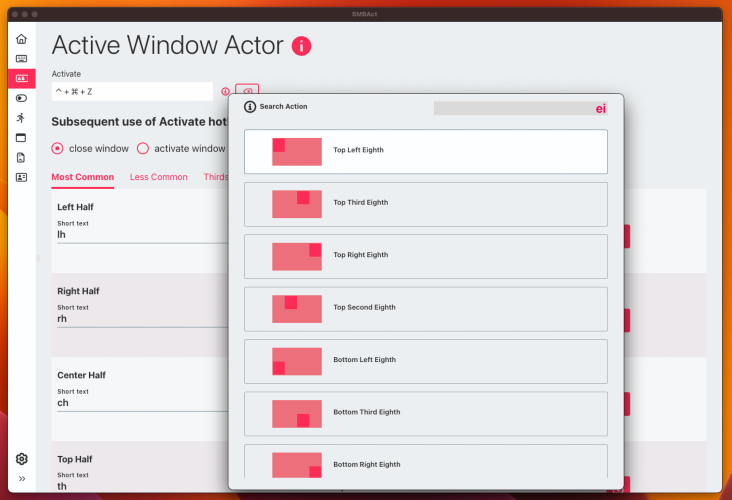732x500 pixels.
Task: Open the toggle switch sidebar icon
Action: (x=21, y=98)
